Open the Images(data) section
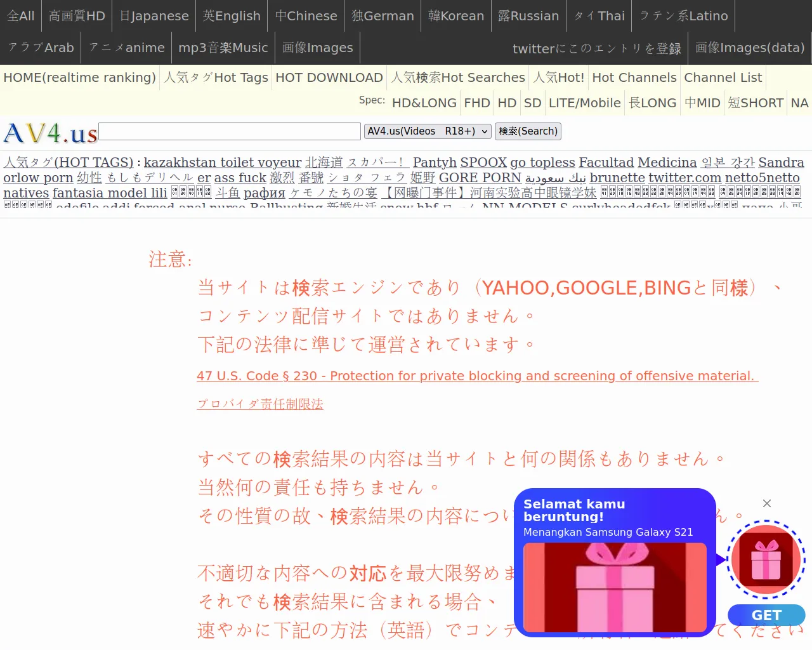The height and width of the screenshot is (650, 812). point(750,48)
